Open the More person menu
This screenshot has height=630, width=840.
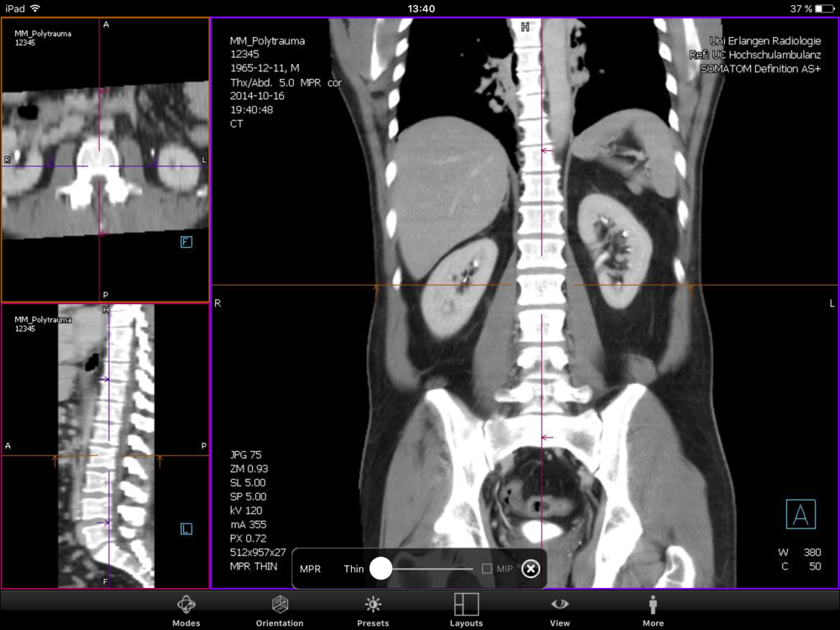[653, 612]
